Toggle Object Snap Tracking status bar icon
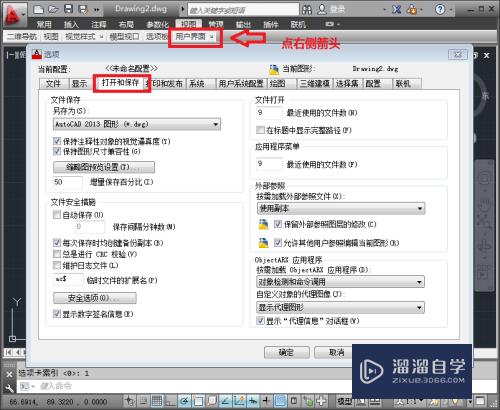The image size is (500, 410). coord(225,401)
